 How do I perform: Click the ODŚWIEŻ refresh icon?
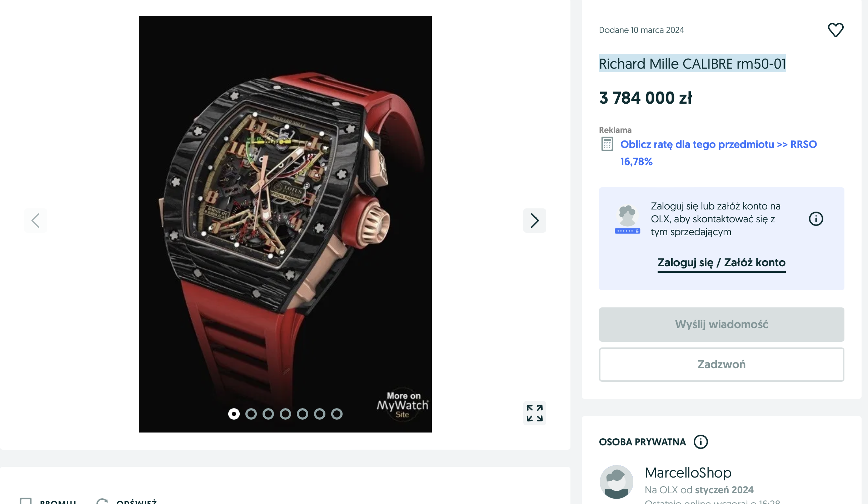[102, 501]
